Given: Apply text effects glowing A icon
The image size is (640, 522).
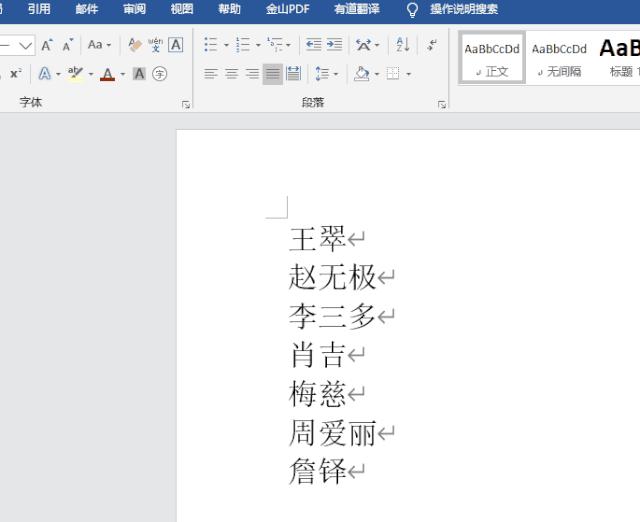Looking at the screenshot, I should coord(44,74).
